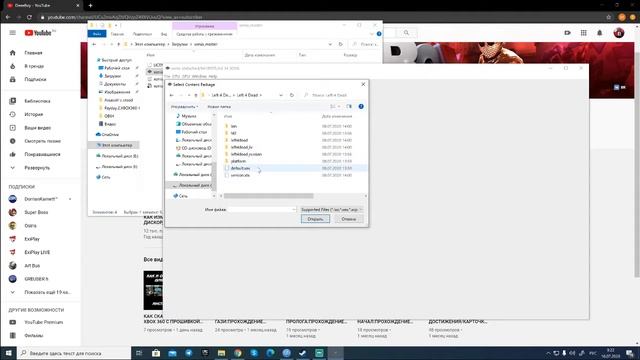Click the YouTube account avatar
The width and height of the screenshot is (640, 360).
(619, 33)
